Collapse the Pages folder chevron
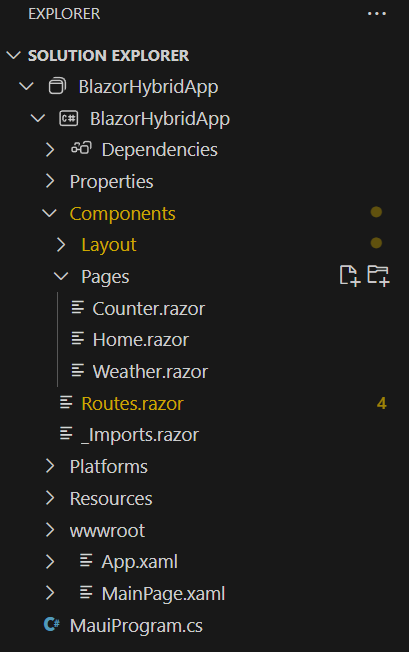Viewport: 409px width, 652px height. point(61,276)
